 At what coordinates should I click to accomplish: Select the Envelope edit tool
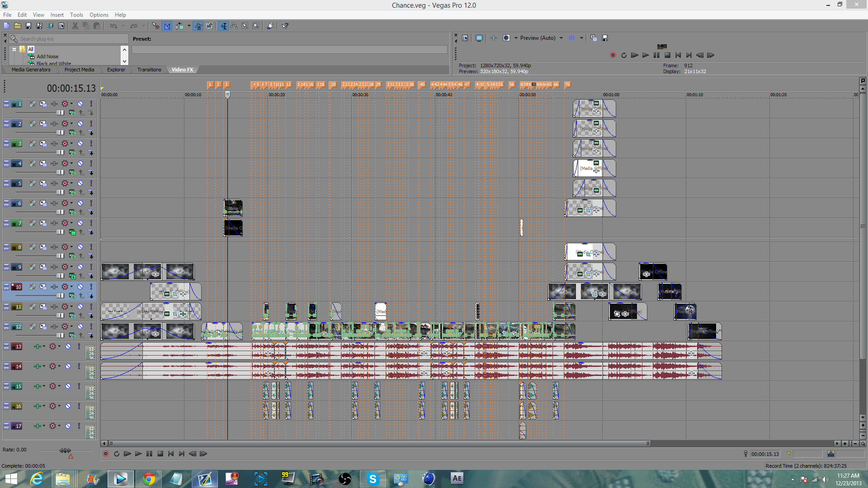click(234, 26)
